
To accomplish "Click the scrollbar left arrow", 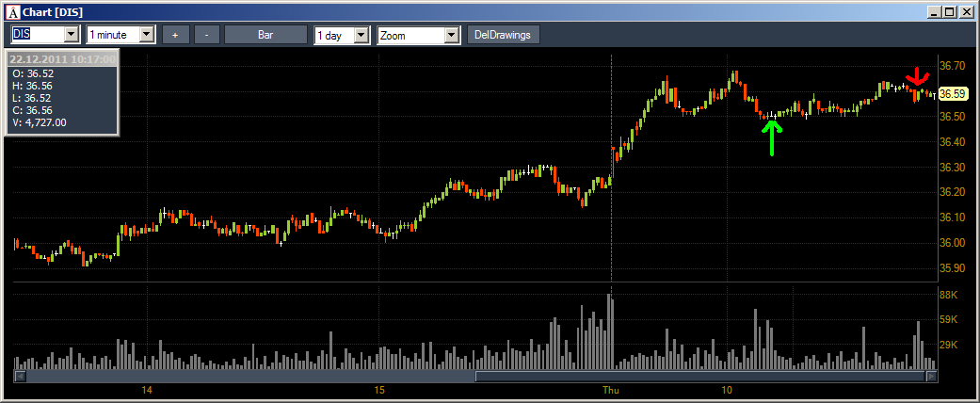I will pos(20,377).
